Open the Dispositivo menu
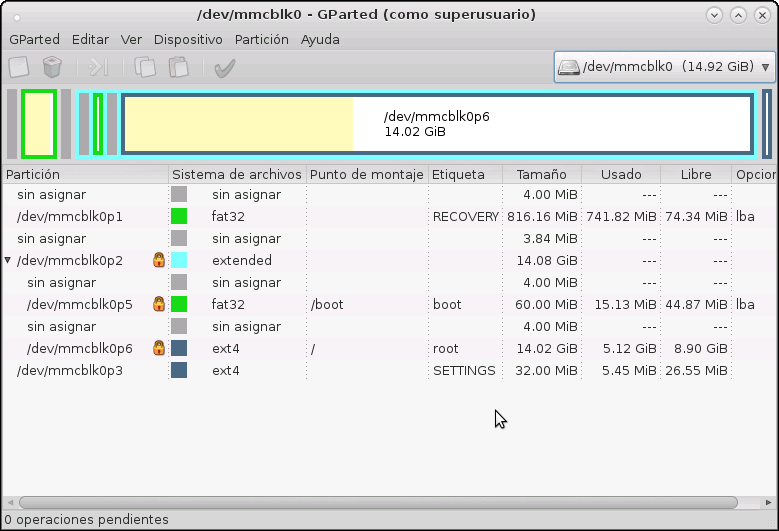779x531 pixels. pyautogui.click(x=188, y=39)
